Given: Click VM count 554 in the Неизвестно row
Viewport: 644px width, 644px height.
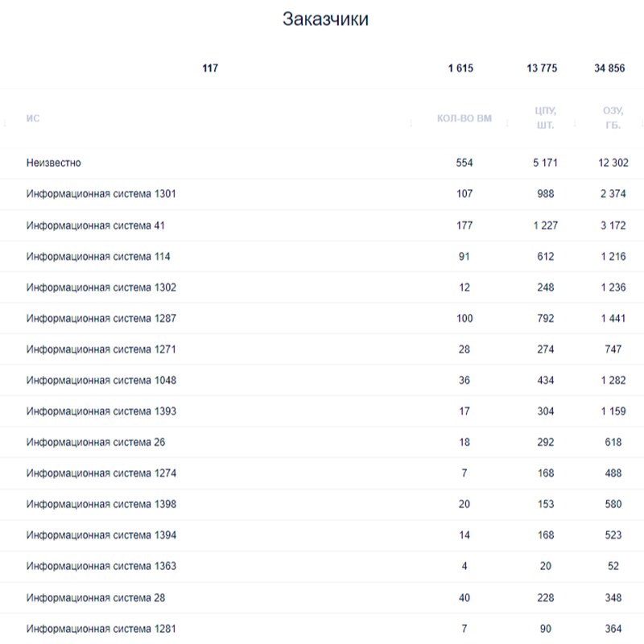Looking at the screenshot, I should pyautogui.click(x=464, y=163).
